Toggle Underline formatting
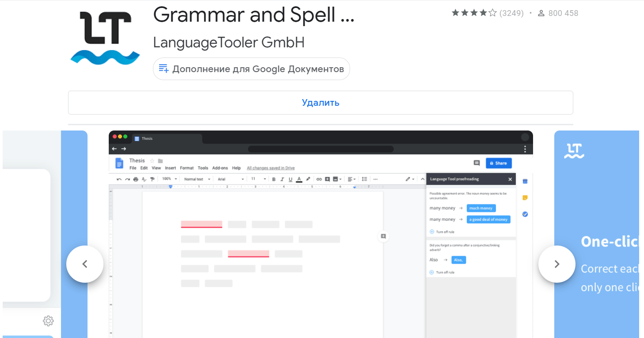The width and height of the screenshot is (644, 338). [x=290, y=179]
